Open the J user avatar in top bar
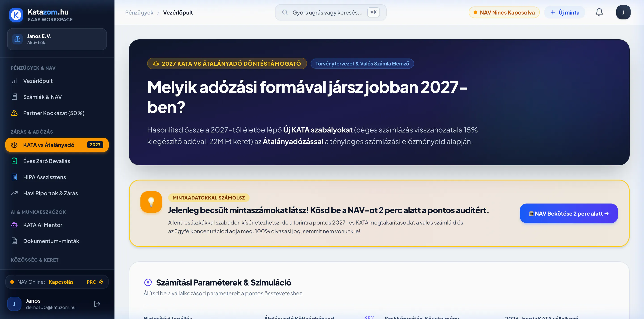 623,12
